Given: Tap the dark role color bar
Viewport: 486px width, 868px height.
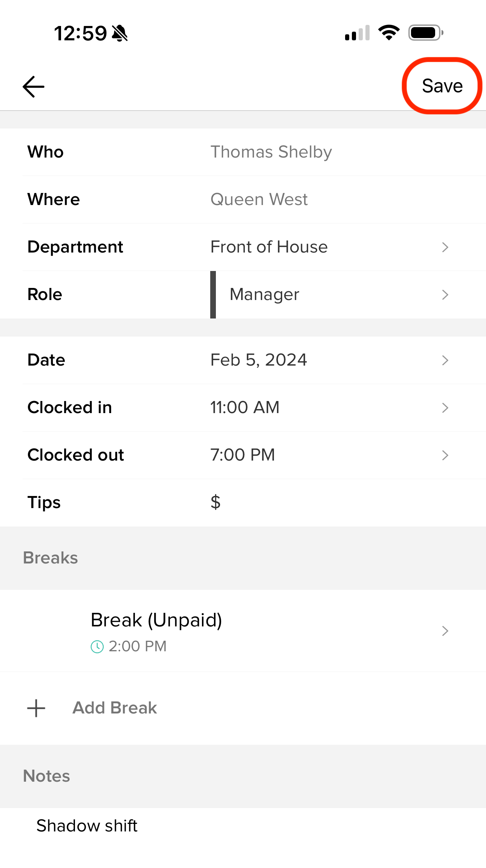Looking at the screenshot, I should (213, 294).
